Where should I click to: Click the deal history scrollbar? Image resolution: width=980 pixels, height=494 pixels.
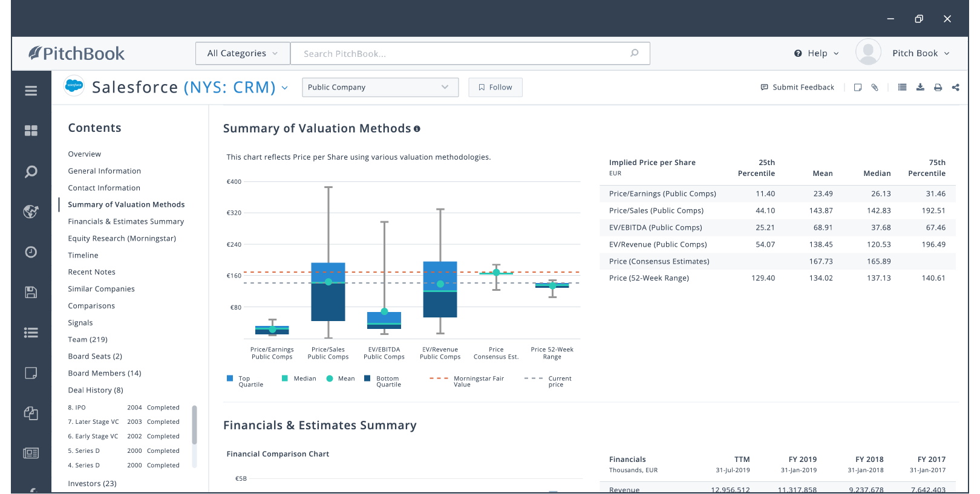[194, 425]
